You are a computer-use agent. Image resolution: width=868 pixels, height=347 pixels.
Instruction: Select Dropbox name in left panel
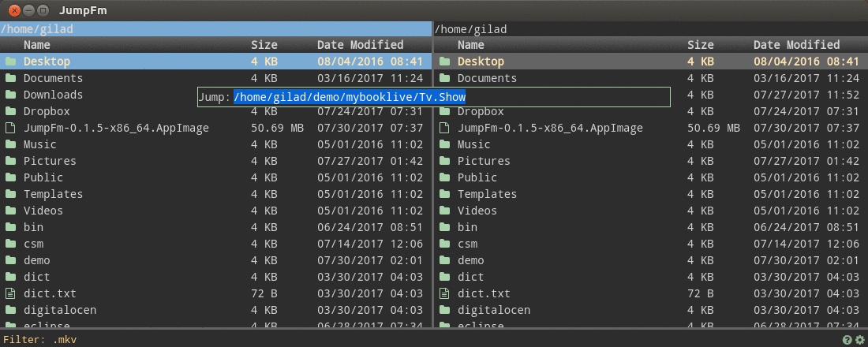point(47,111)
